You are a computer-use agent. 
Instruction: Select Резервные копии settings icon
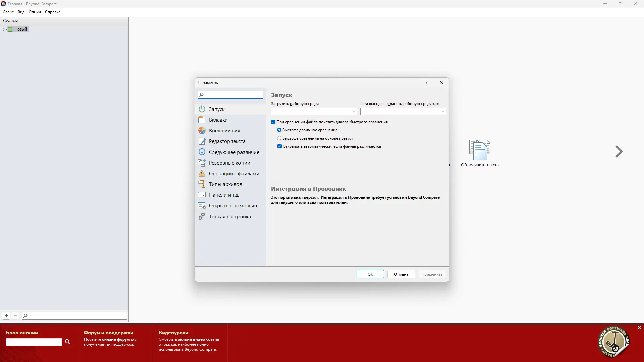point(202,163)
